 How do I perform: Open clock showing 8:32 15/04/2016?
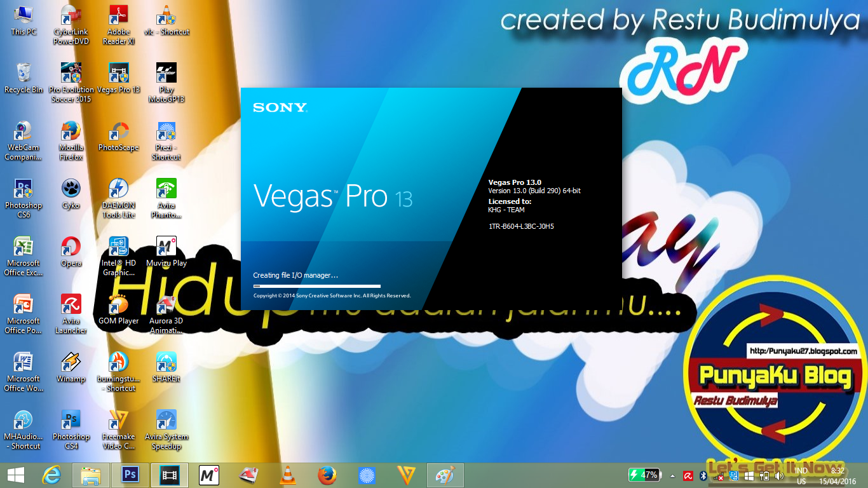coord(837,476)
